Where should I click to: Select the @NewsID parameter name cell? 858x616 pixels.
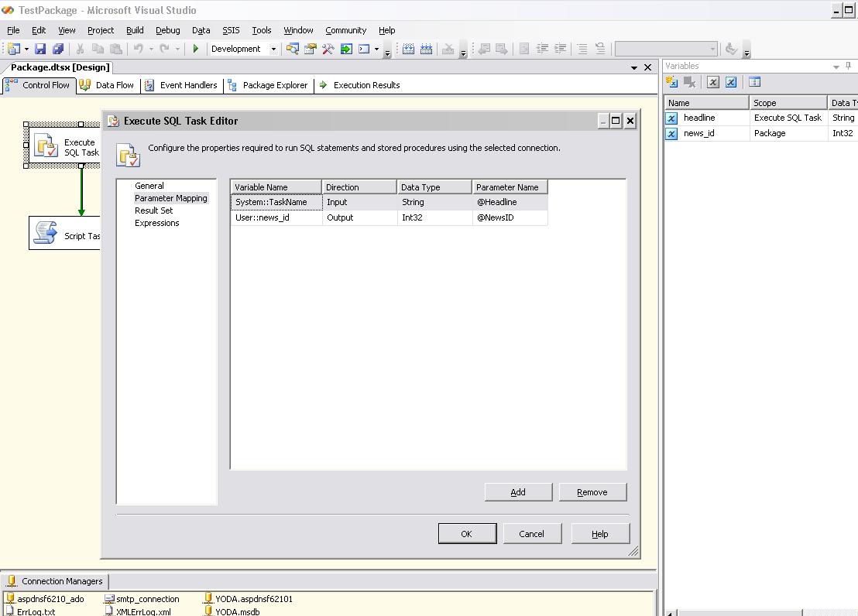(x=510, y=217)
